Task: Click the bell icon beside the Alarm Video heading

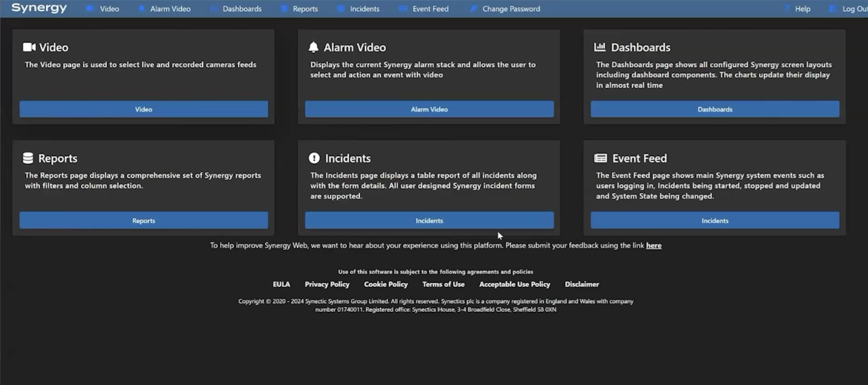Action: point(313,47)
